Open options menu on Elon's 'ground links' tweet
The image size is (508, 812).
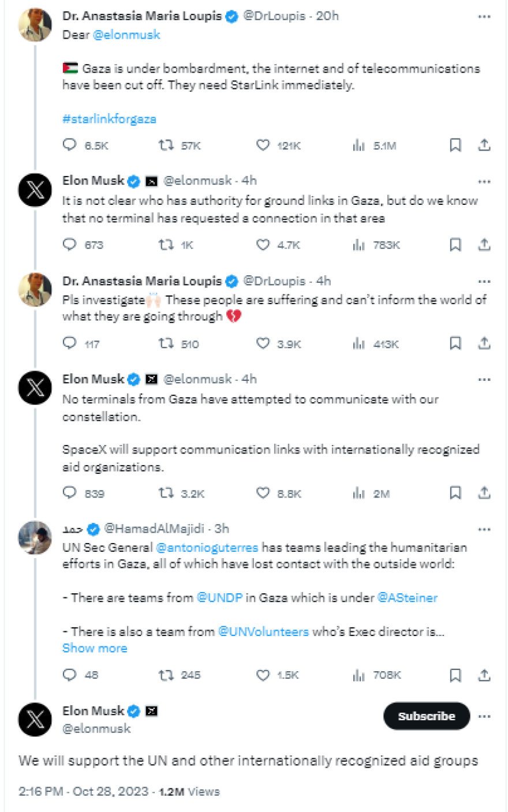click(x=484, y=181)
